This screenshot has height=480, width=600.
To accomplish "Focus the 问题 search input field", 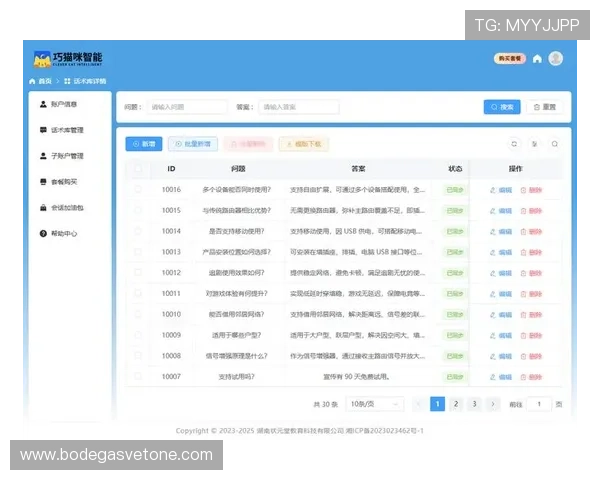I will click(x=187, y=107).
